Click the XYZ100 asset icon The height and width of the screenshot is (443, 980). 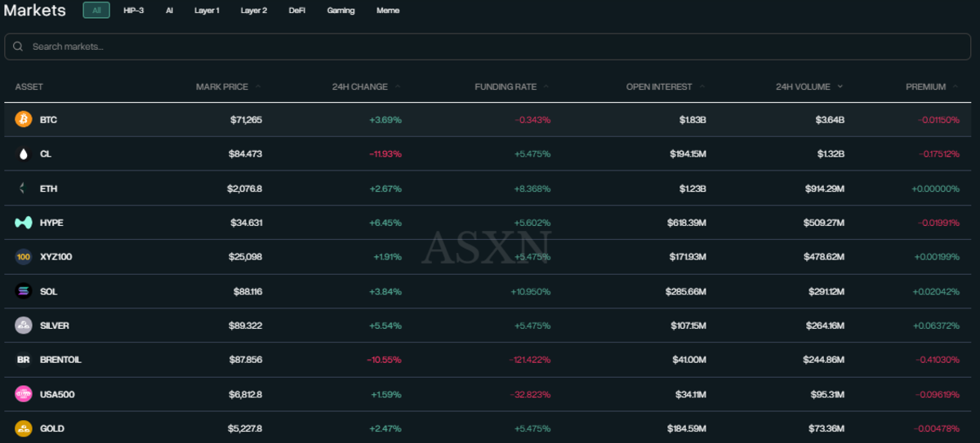(24, 257)
